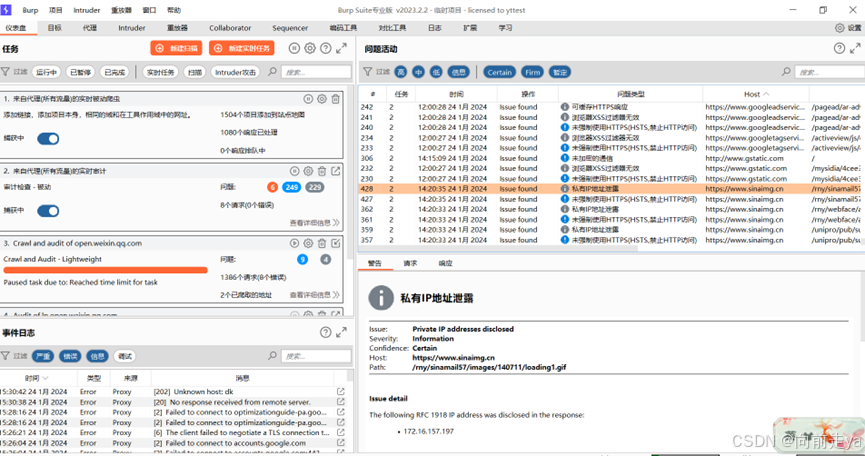Open help for 问题活动 panel
Image resolution: width=865 pixels, height=456 pixels.
click(x=839, y=49)
